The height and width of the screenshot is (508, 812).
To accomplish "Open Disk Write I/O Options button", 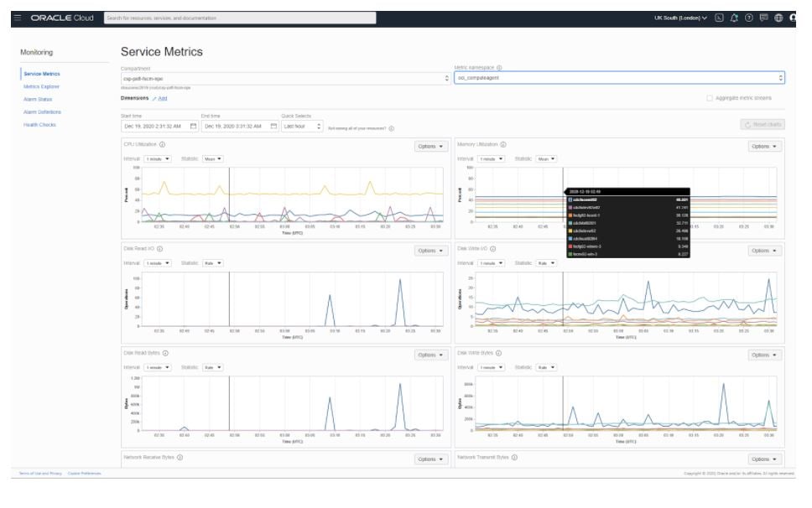I will 764,251.
